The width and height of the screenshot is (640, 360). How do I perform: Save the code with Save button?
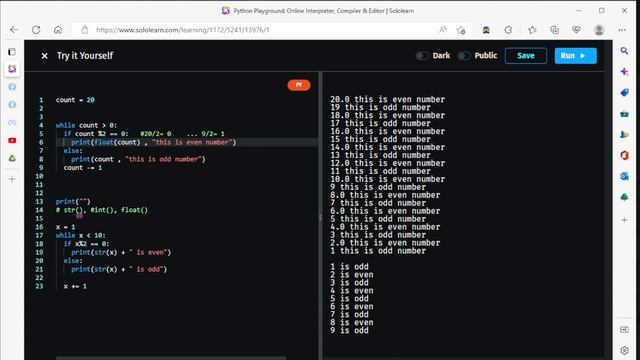tap(526, 56)
